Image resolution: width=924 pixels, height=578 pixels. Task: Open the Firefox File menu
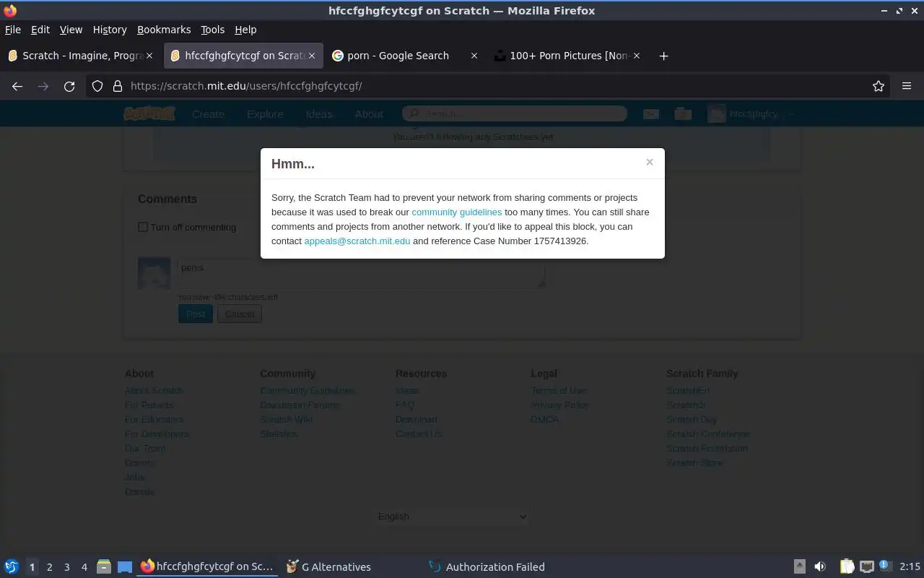click(13, 30)
